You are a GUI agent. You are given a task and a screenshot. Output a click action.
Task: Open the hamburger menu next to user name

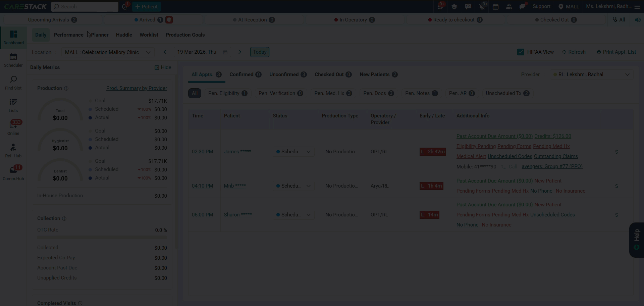coord(637,6)
